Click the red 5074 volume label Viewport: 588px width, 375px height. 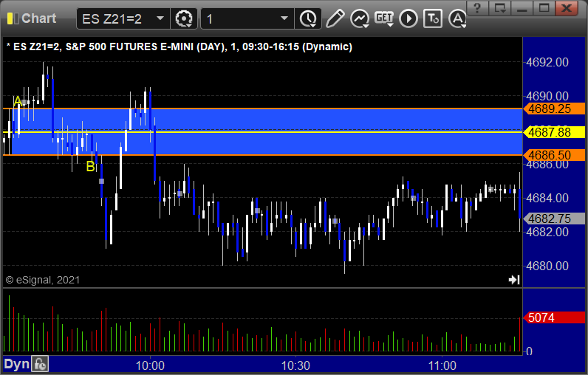point(554,317)
